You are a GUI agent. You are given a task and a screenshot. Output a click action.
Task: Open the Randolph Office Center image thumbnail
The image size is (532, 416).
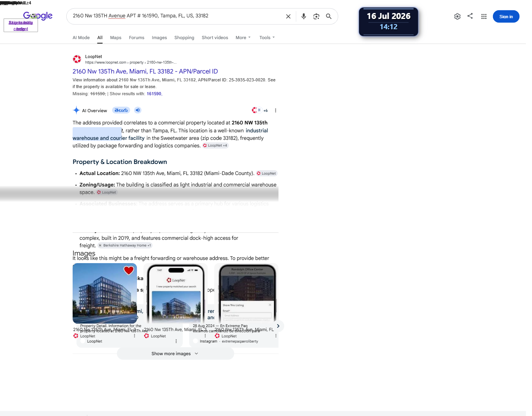coord(246,294)
